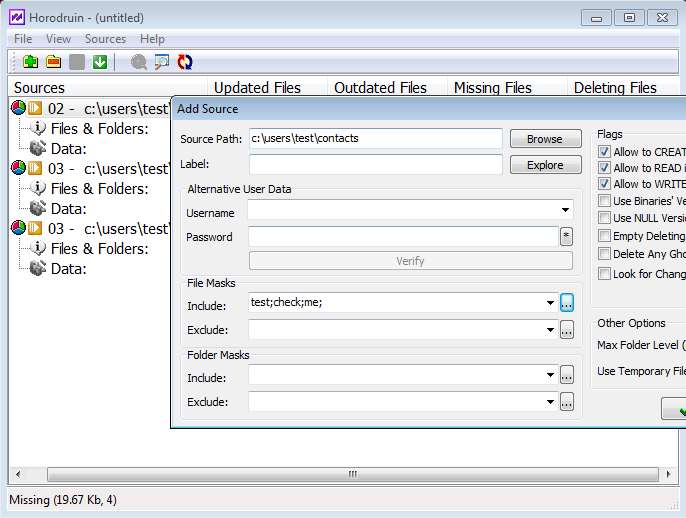686x518 pixels.
Task: Click the Explore button
Action: [544, 165]
